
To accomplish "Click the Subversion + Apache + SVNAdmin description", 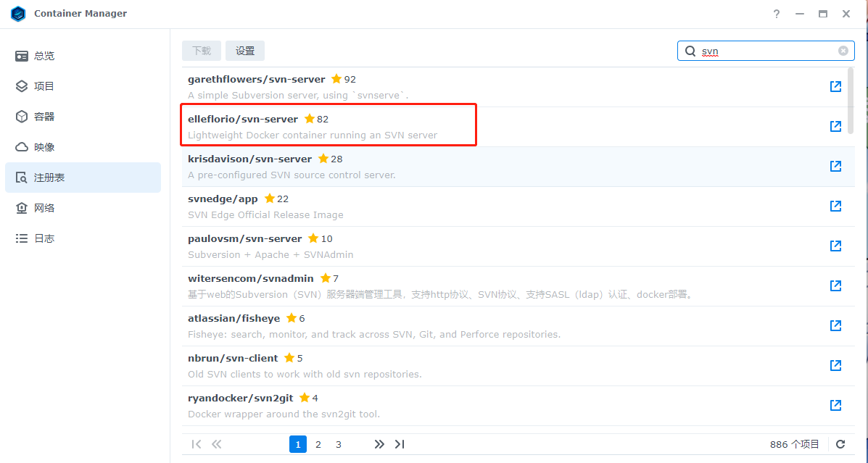I will point(270,254).
